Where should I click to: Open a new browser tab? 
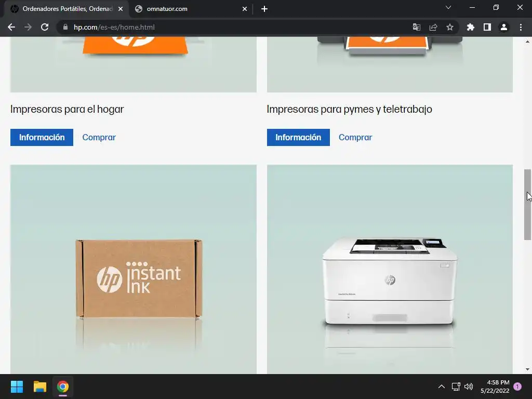pos(264,9)
